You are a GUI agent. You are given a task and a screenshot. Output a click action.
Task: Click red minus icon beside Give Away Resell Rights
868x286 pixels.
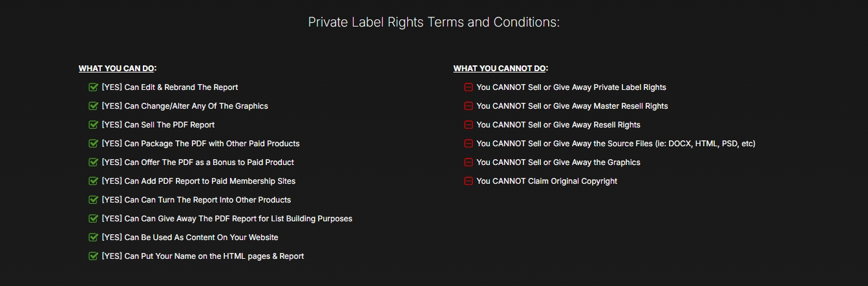click(x=469, y=125)
